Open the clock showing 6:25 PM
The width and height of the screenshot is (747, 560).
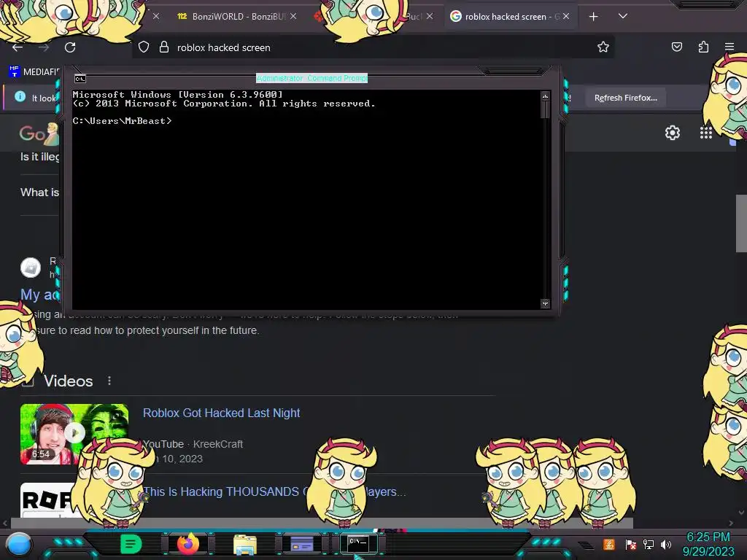[708, 544]
